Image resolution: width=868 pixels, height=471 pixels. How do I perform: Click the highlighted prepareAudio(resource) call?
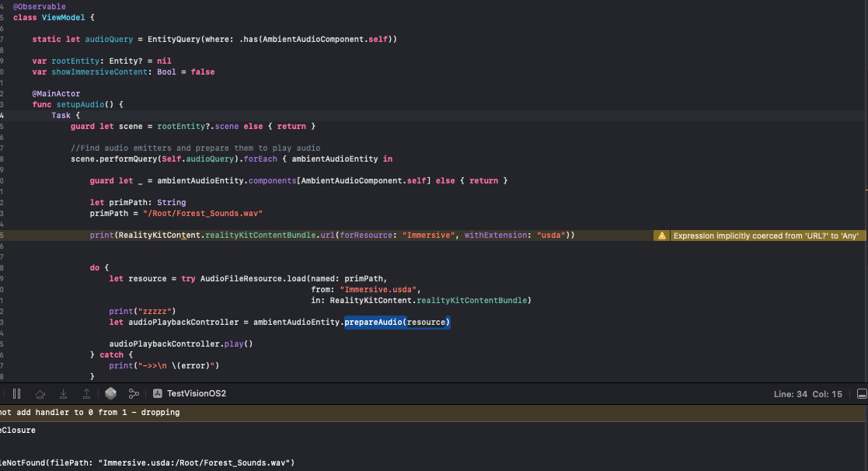point(397,322)
